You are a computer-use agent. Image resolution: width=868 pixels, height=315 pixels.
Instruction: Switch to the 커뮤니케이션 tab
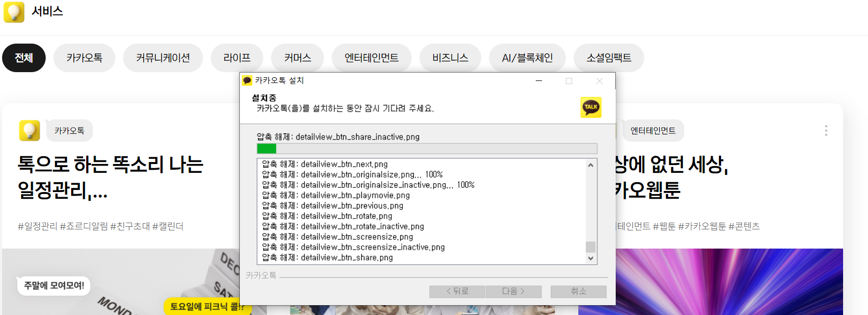coord(163,58)
